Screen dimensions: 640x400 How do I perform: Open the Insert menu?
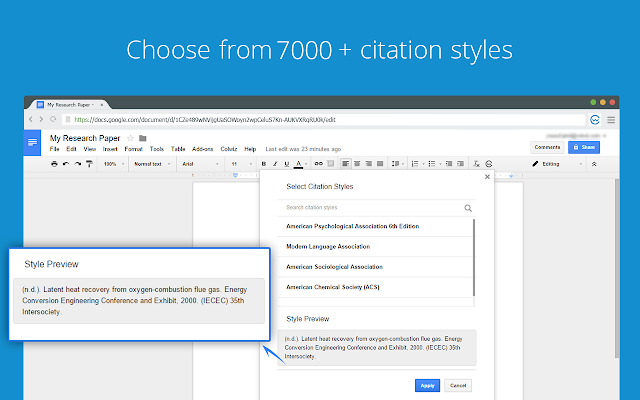pyautogui.click(x=110, y=149)
